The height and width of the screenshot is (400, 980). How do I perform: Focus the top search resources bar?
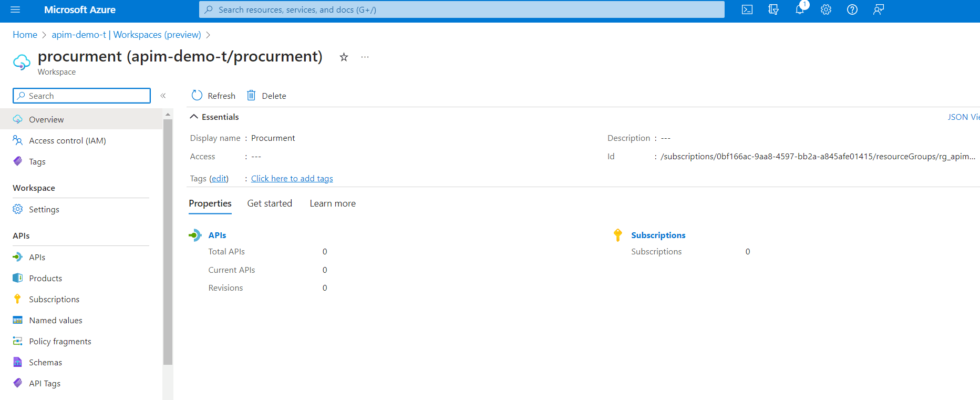click(x=461, y=9)
